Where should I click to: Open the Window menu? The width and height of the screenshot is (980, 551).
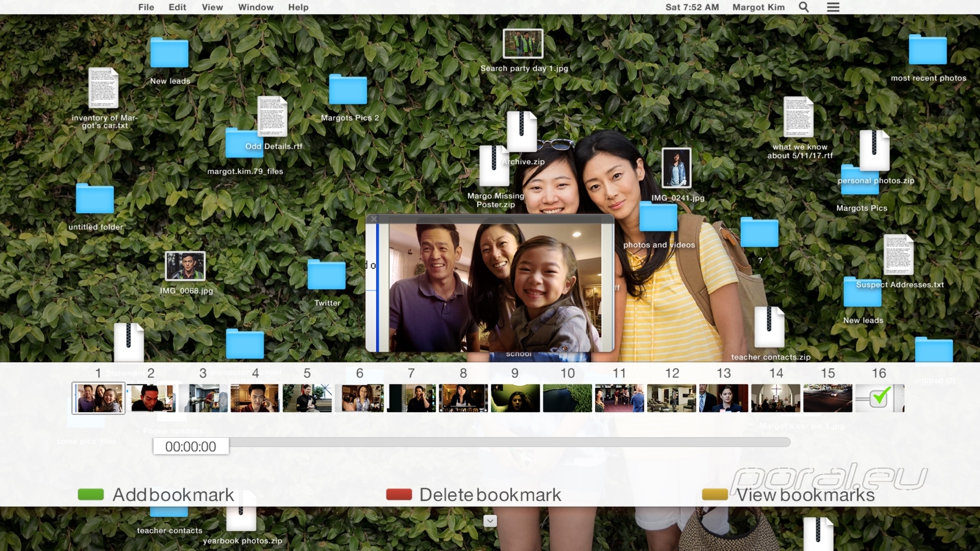tap(256, 7)
